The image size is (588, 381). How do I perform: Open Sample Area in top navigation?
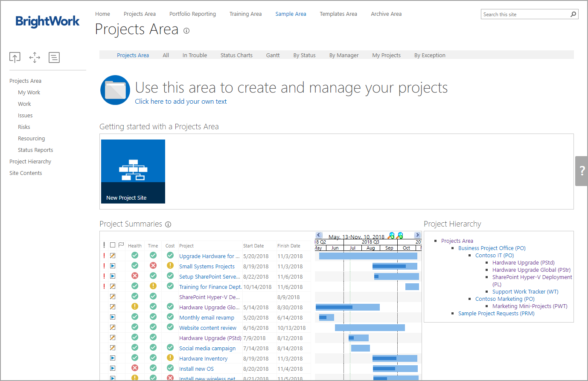point(291,14)
